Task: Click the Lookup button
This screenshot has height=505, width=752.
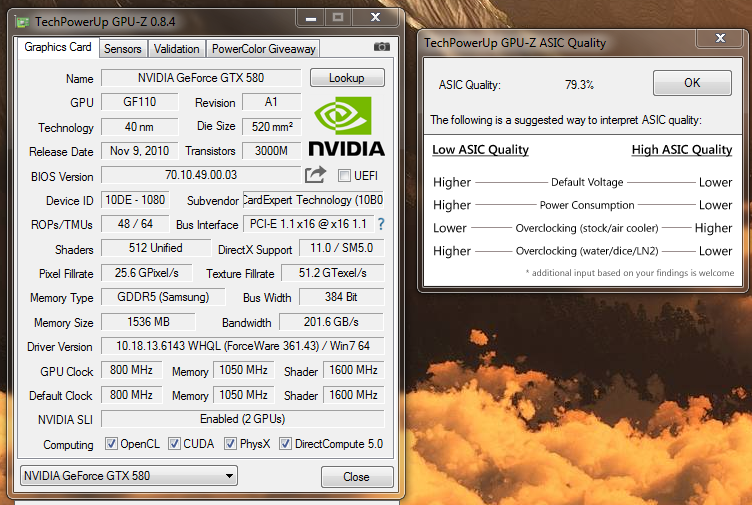Action: (347, 78)
